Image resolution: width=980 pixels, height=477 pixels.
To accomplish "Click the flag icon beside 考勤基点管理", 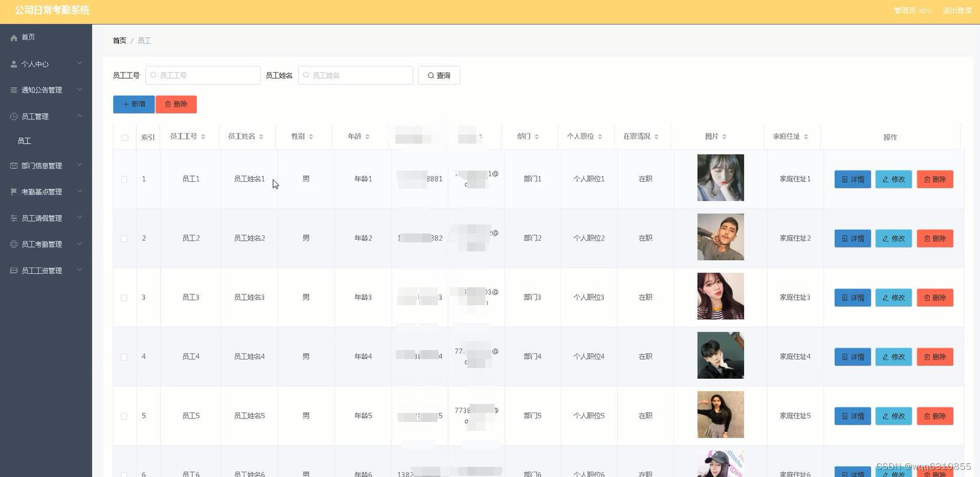I will coord(14,192).
